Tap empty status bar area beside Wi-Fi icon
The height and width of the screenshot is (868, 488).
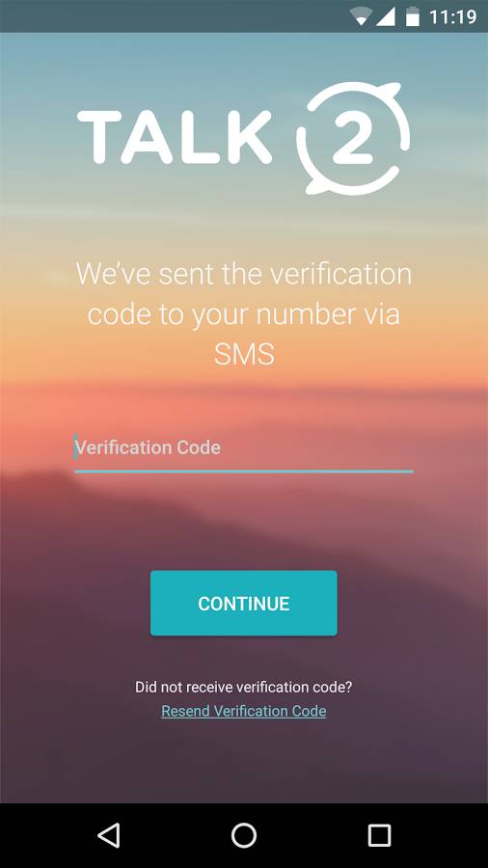166,16
